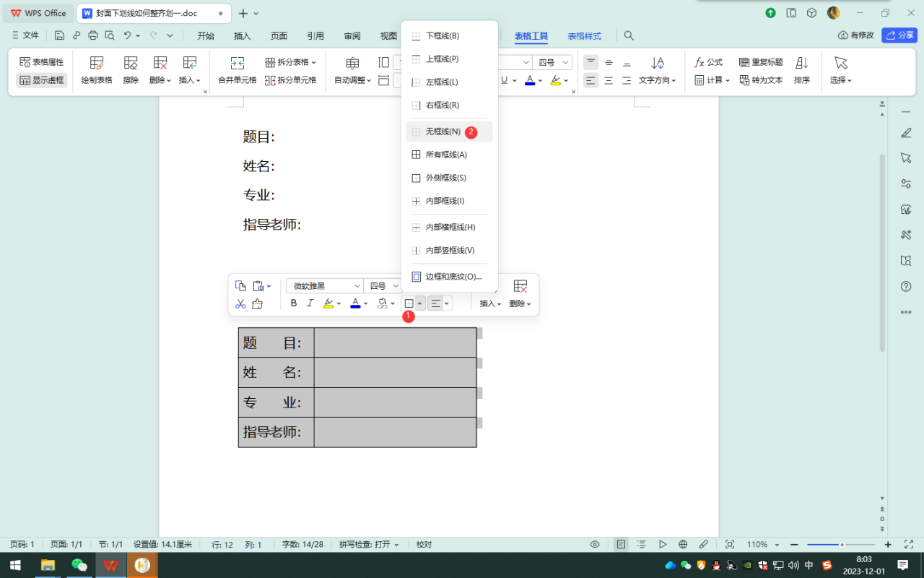Set middle vertical cell alignment in ribbon
924x578 pixels.
(609, 62)
